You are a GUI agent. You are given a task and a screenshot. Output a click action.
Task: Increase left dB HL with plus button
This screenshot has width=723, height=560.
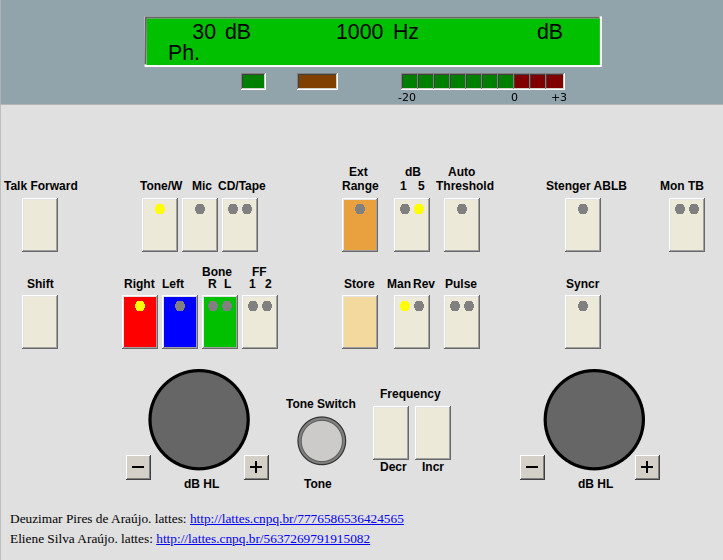pos(256,466)
